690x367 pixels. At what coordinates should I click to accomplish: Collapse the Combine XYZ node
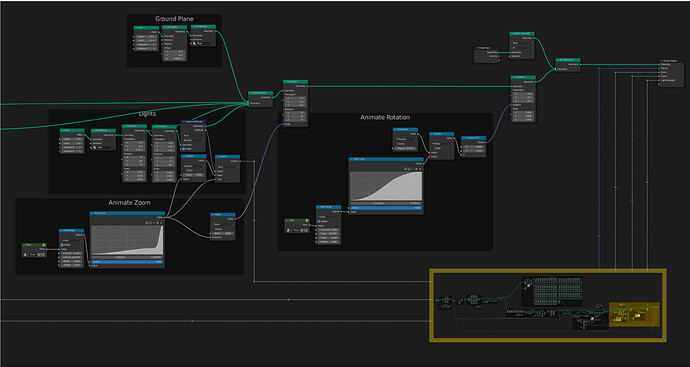point(464,138)
